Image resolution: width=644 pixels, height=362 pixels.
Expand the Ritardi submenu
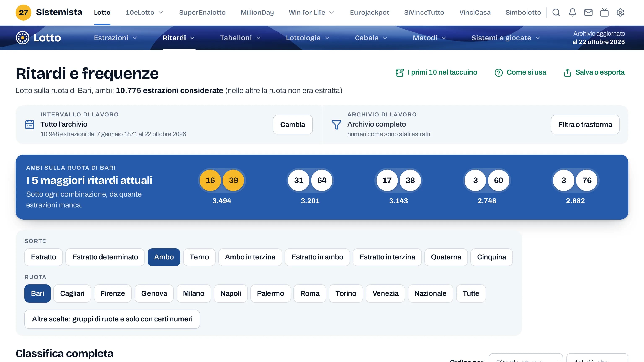(179, 38)
